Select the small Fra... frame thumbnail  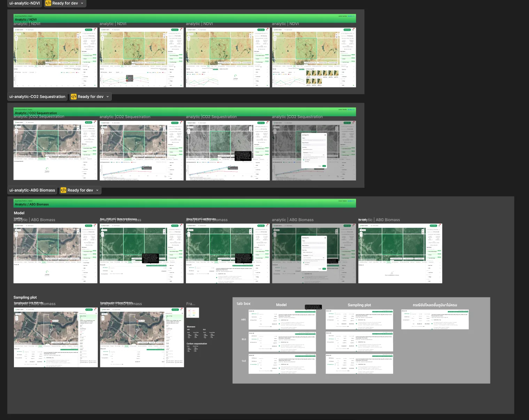click(193, 313)
